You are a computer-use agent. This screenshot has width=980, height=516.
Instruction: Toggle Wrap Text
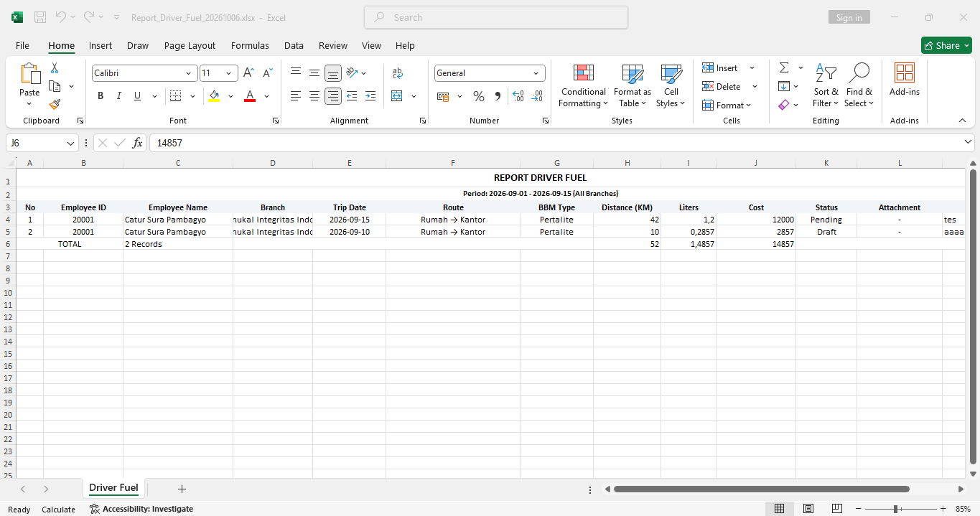tap(398, 73)
